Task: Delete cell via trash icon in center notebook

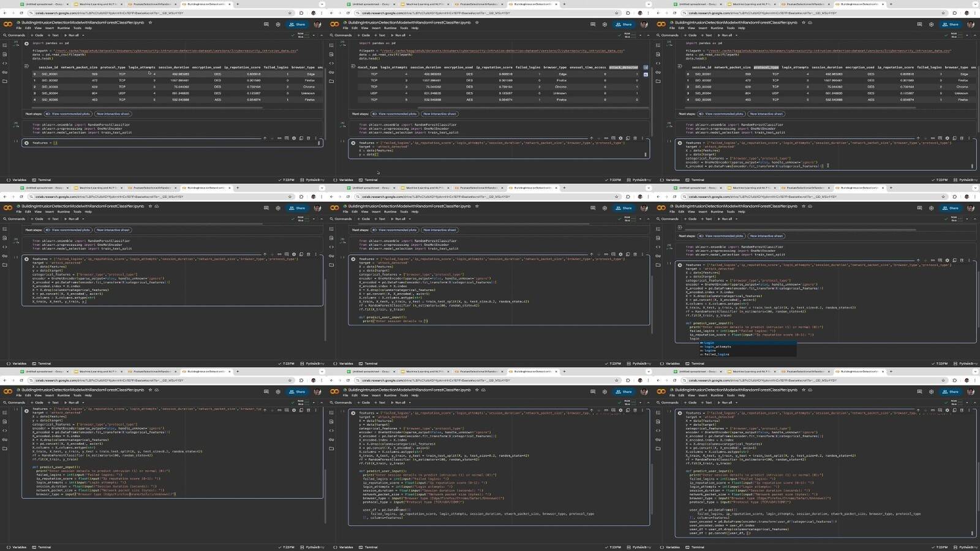Action: click(x=635, y=254)
